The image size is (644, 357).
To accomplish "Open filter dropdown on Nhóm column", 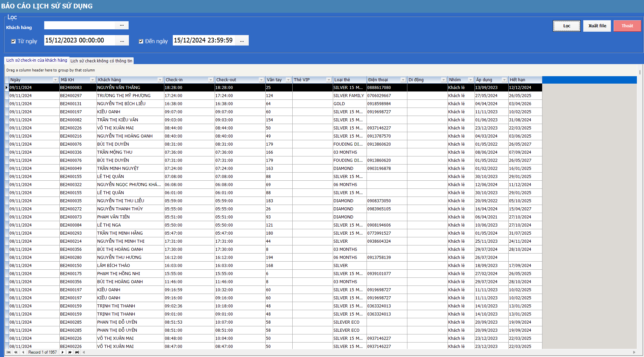I will (471, 80).
